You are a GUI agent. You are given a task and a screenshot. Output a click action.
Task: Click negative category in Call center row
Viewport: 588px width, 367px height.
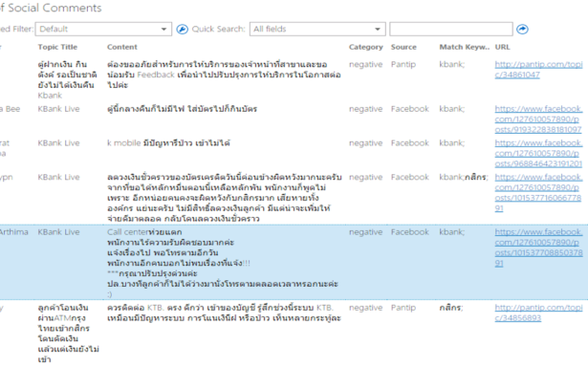365,231
